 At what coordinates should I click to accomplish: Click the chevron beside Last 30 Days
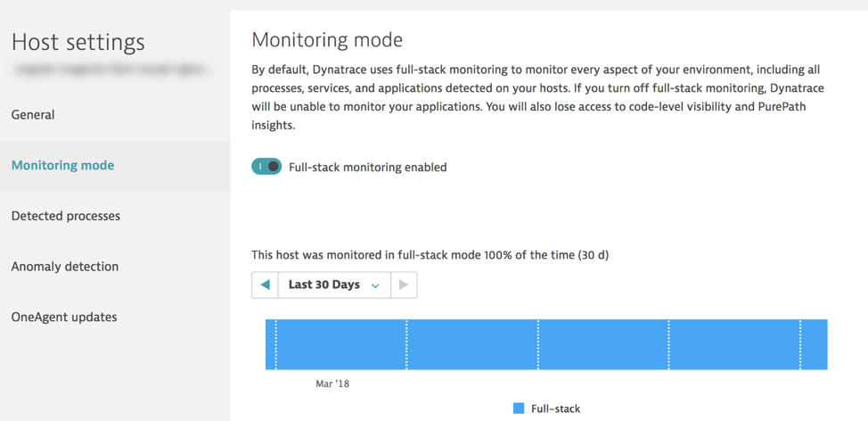click(x=375, y=285)
